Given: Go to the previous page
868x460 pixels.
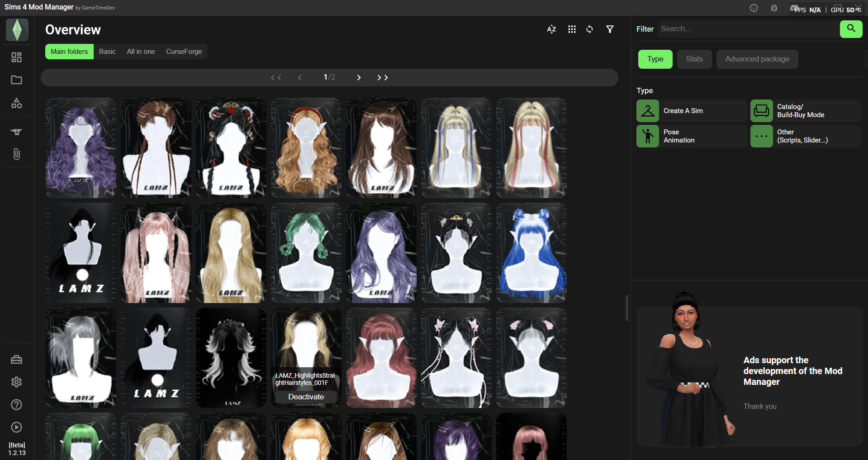Looking at the screenshot, I should tap(300, 78).
